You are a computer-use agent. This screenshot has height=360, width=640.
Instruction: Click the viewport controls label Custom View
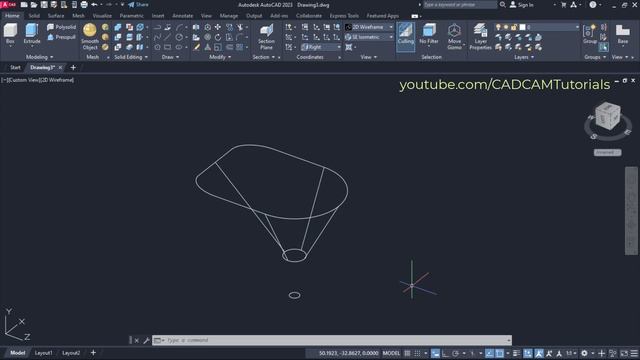coord(24,80)
